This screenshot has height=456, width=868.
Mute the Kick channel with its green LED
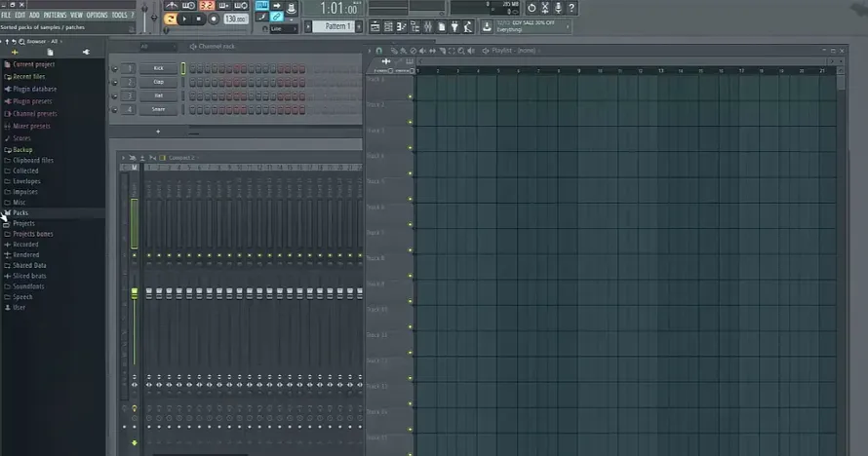(114, 69)
